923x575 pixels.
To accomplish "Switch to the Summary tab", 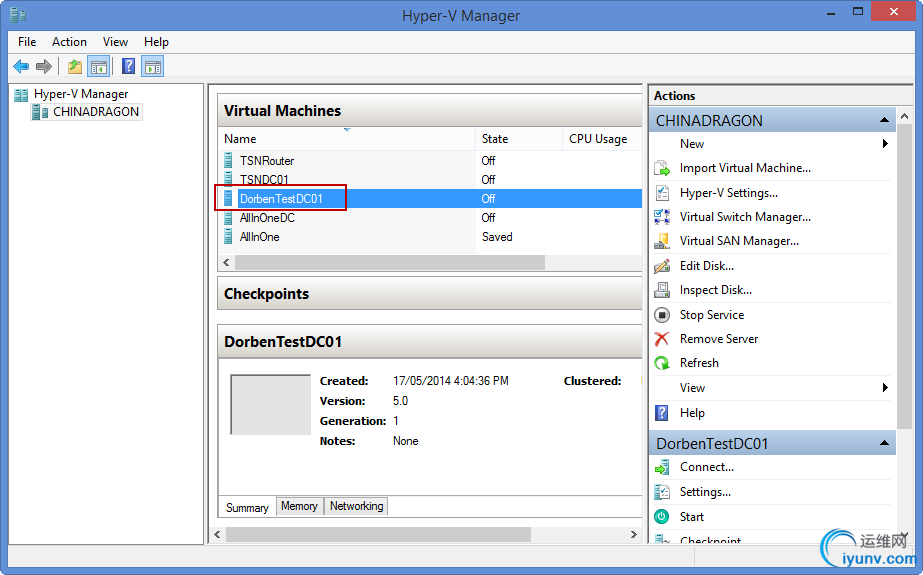I will 247,507.
